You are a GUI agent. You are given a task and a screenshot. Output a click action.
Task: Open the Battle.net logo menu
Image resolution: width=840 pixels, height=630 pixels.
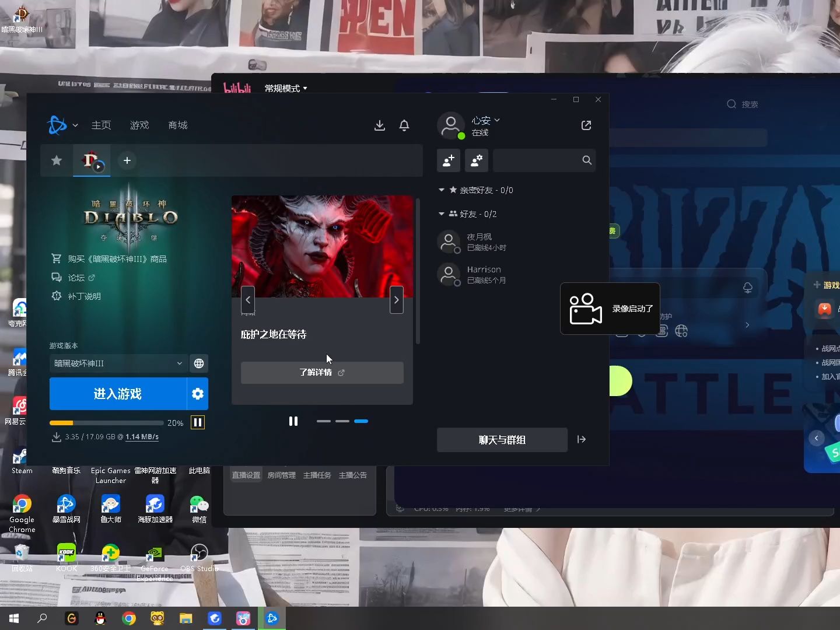point(62,125)
